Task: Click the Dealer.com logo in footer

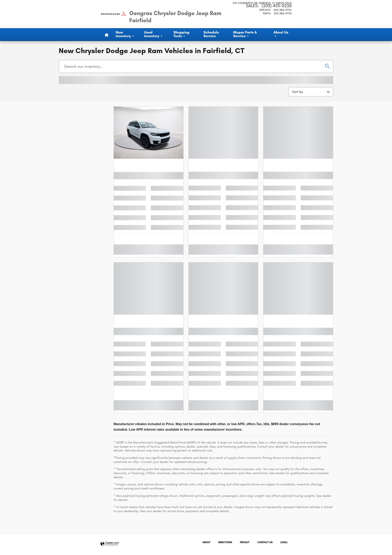Action: click(110, 543)
